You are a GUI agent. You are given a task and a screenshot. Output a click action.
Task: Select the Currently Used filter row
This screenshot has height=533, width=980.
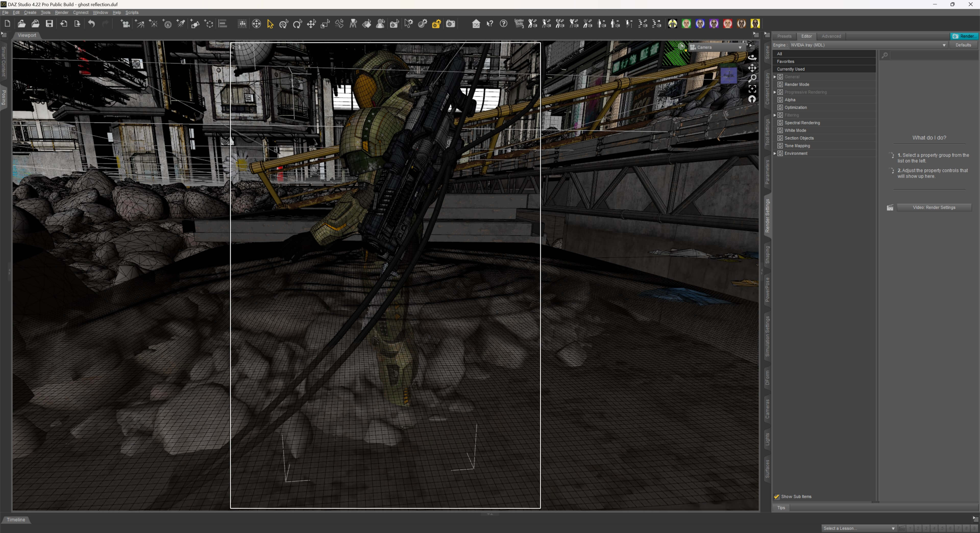(824, 69)
